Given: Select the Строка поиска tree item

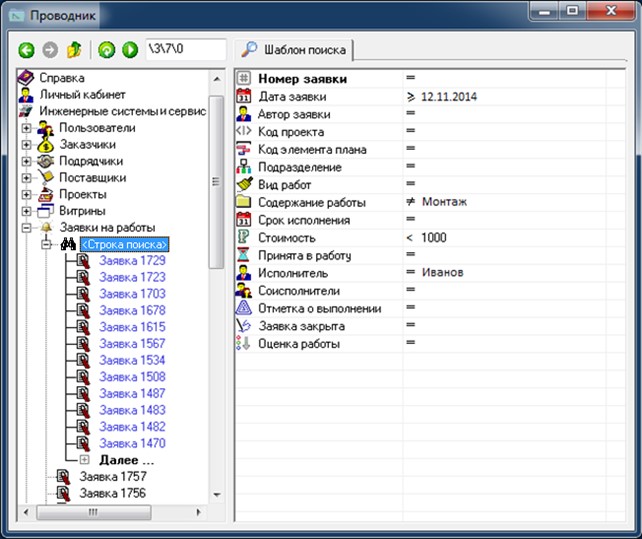Looking at the screenshot, I should point(124,245).
